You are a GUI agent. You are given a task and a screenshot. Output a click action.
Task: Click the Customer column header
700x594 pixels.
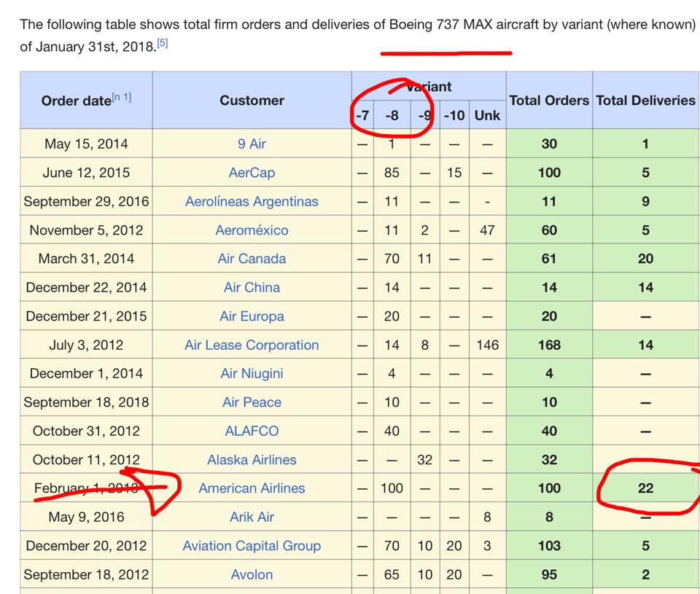[252, 101]
